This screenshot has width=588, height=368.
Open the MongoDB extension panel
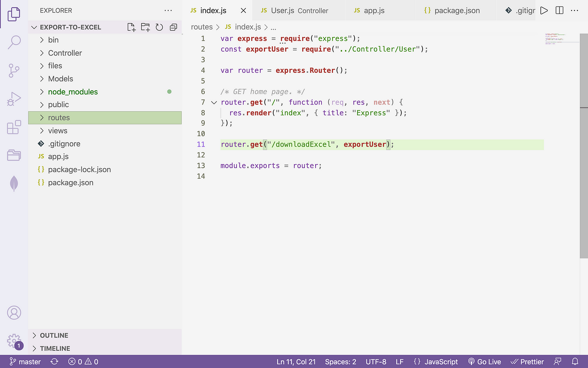tap(14, 183)
